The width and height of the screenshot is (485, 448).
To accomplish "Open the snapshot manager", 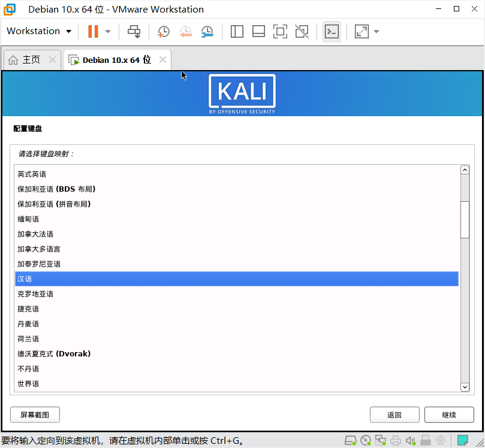I will tap(207, 31).
